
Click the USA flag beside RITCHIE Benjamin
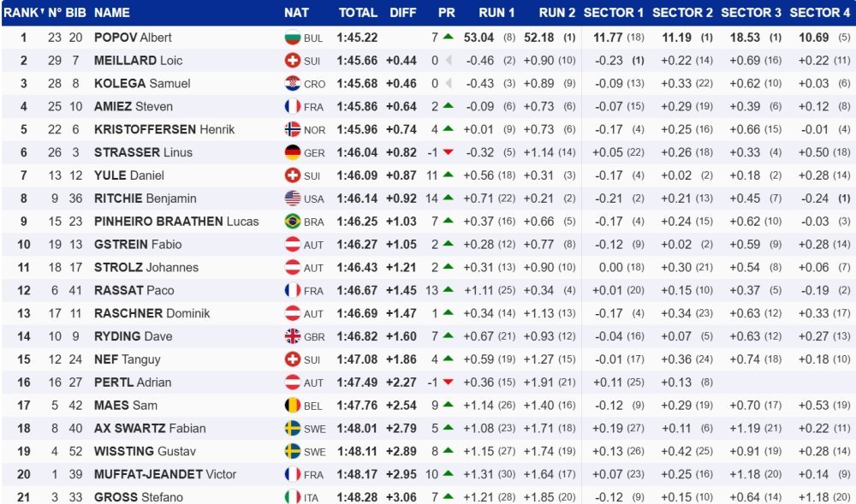pos(293,198)
